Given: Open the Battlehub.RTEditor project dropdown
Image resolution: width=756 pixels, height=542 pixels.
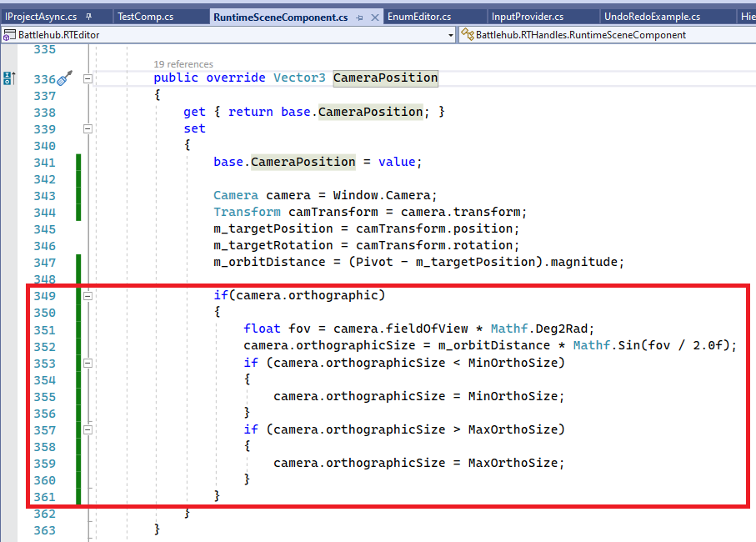Looking at the screenshot, I should point(450,35).
